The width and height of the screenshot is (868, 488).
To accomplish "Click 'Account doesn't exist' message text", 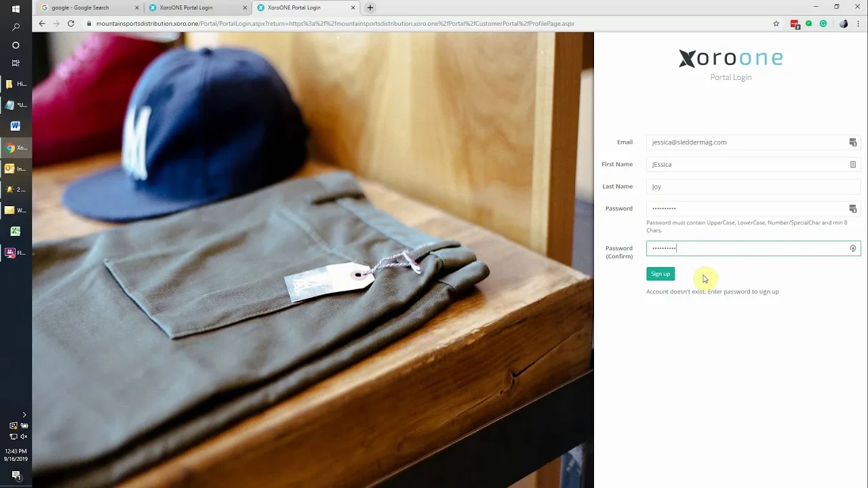I will coord(712,291).
